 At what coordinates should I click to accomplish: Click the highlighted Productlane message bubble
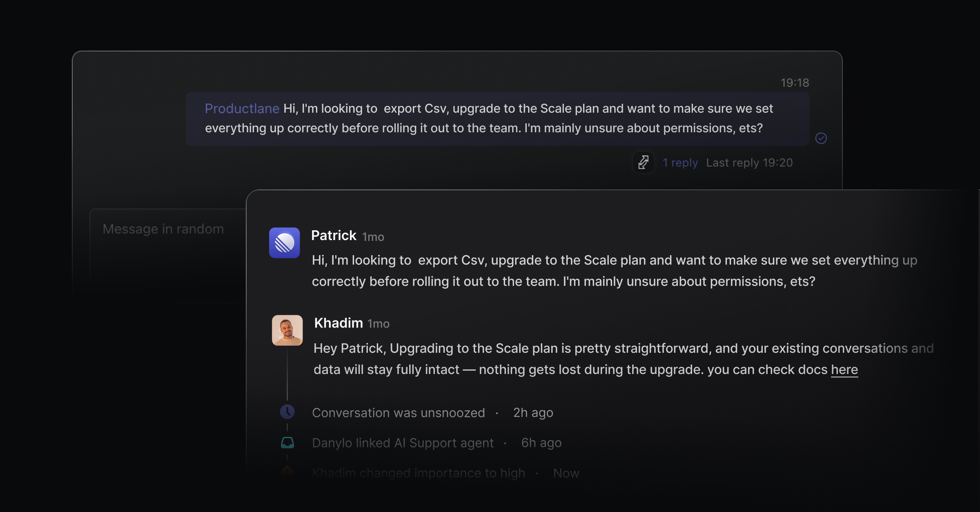[x=497, y=119]
